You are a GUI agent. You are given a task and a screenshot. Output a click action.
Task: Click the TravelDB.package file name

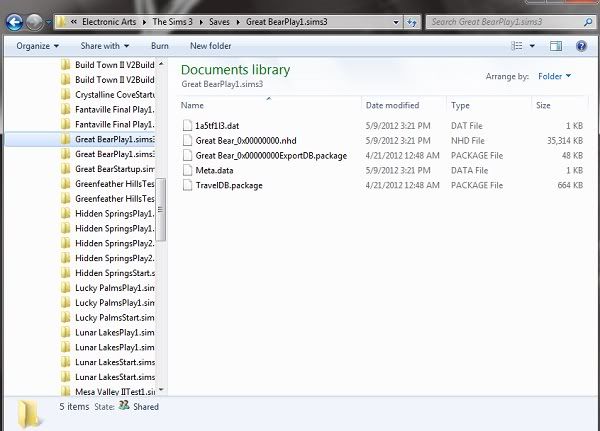229,185
